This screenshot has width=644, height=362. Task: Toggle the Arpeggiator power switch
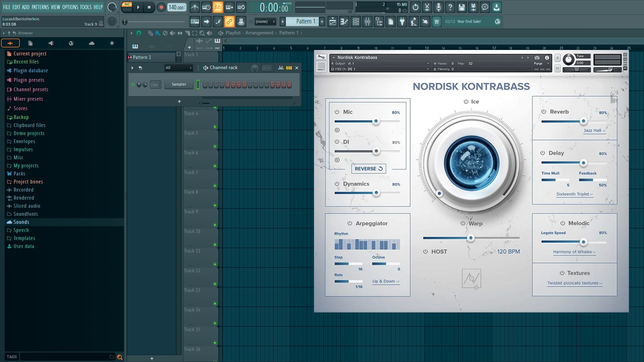pos(350,223)
